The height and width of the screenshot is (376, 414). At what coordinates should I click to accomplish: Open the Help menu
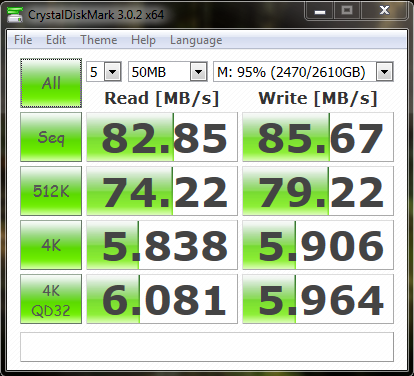click(x=143, y=40)
